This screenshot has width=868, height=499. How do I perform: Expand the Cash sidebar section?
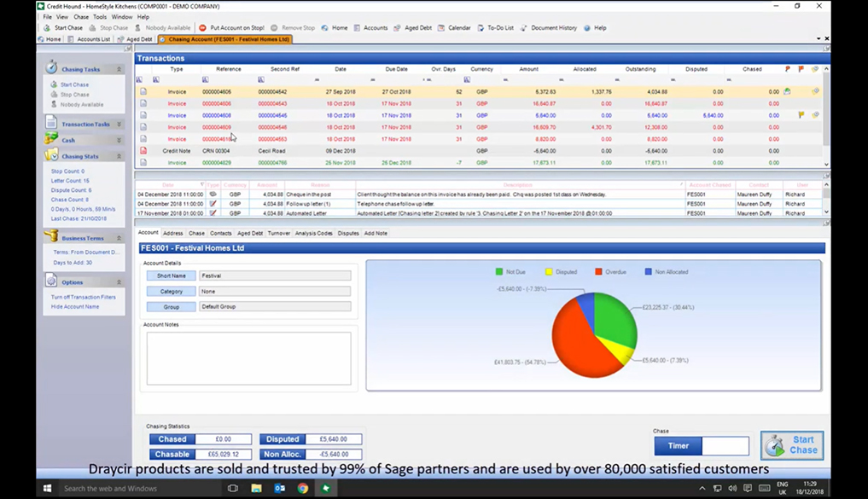coord(119,141)
